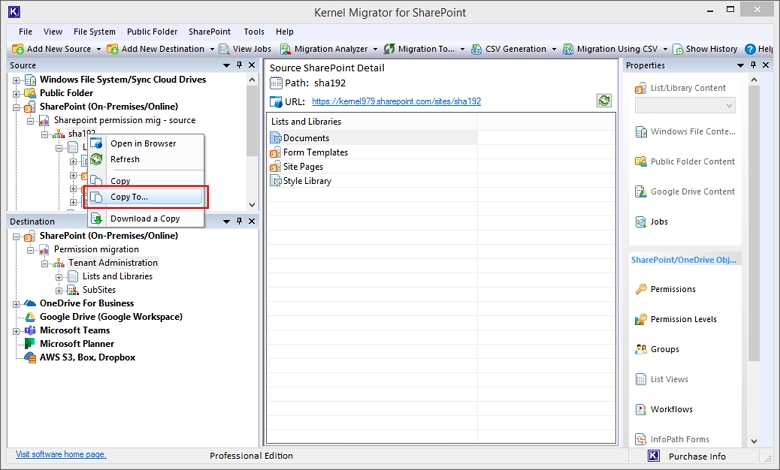The image size is (780, 470).
Task: Click the Permissions key icon
Action: click(641, 289)
